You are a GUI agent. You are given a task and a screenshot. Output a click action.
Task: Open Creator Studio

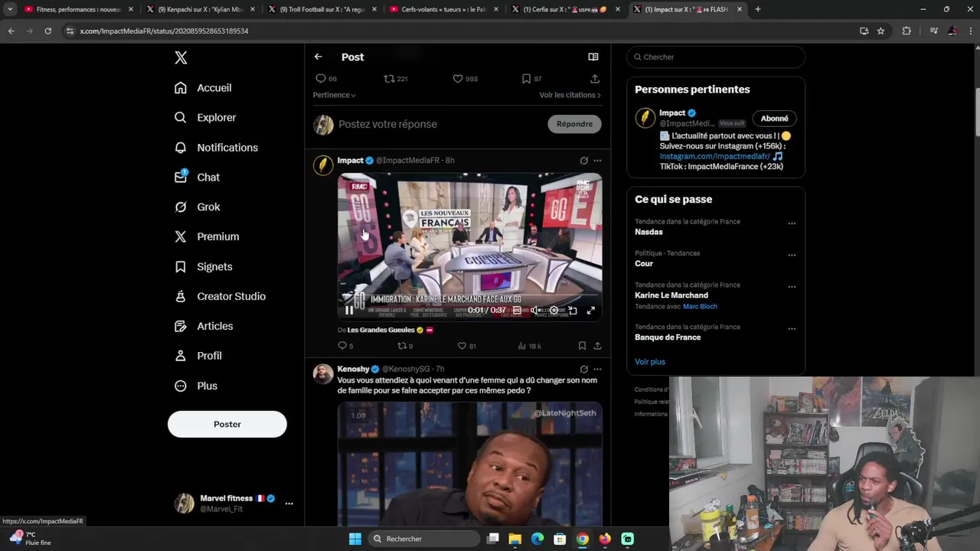pyautogui.click(x=220, y=296)
